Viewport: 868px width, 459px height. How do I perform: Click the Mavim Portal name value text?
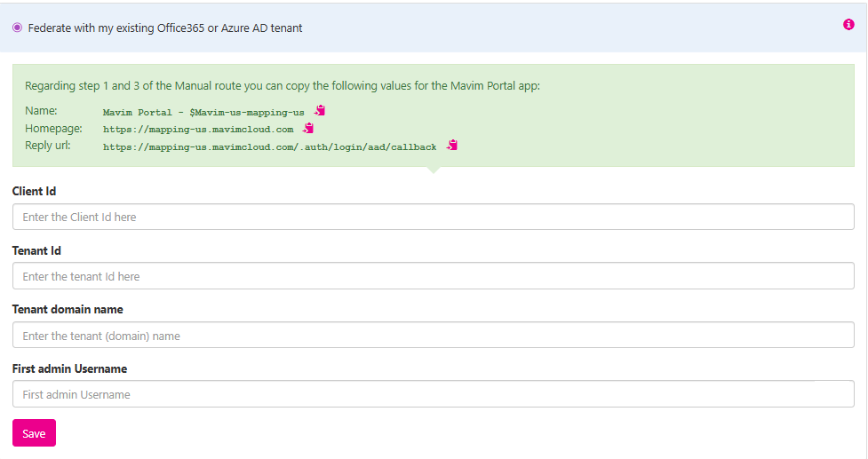point(203,113)
